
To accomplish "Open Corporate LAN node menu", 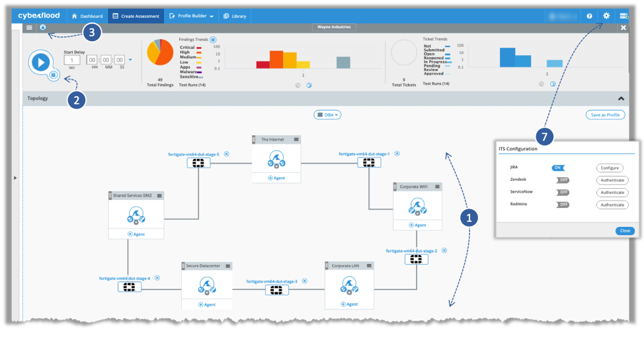I will (369, 266).
